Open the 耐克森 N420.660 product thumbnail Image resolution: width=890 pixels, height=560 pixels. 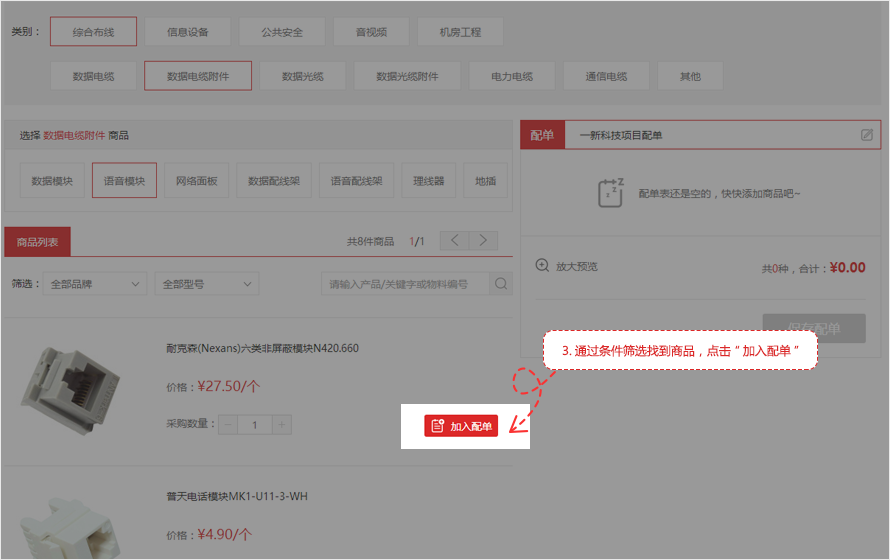click(x=62, y=388)
